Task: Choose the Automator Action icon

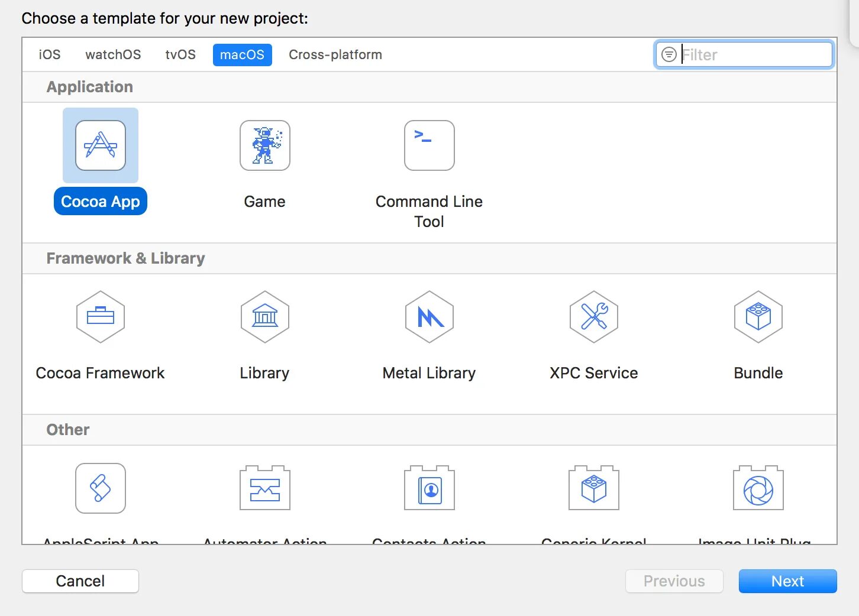Action: 265,488
